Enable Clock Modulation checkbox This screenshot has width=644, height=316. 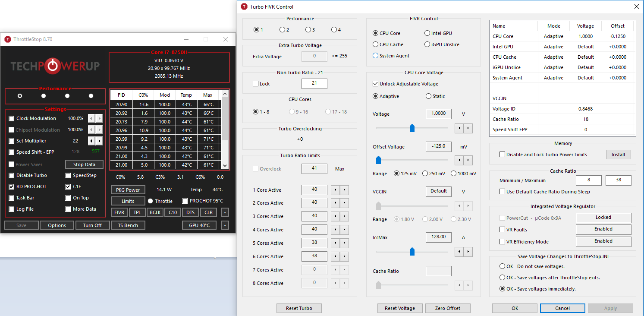(x=12, y=118)
